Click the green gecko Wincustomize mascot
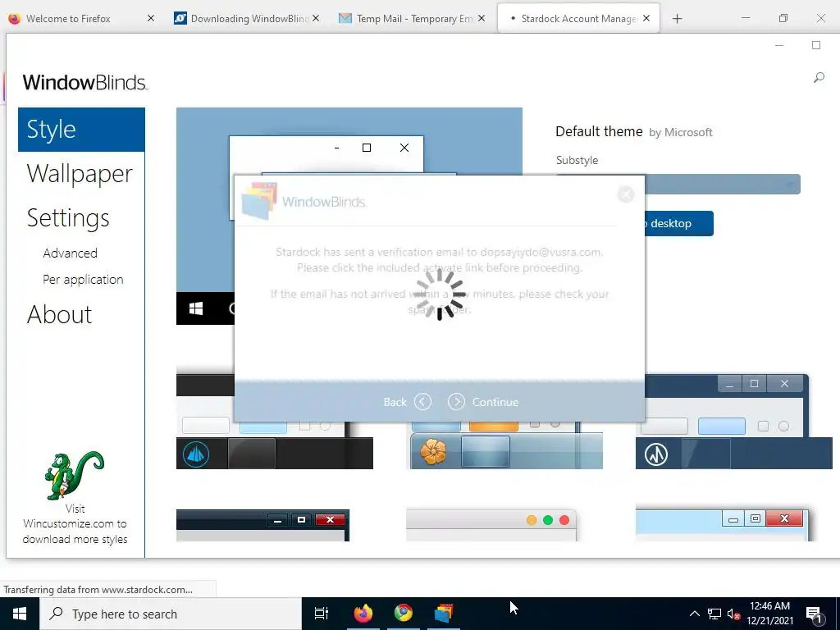The image size is (840, 630). [x=74, y=475]
